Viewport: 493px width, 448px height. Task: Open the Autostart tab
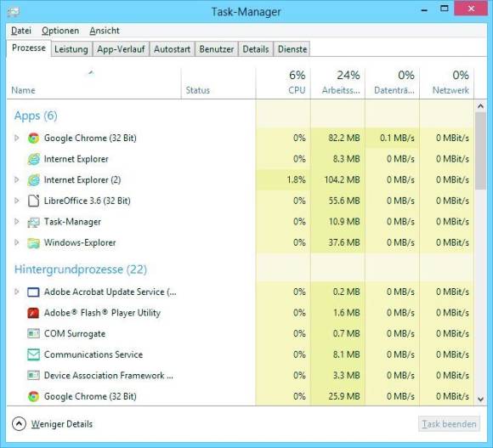click(x=172, y=49)
